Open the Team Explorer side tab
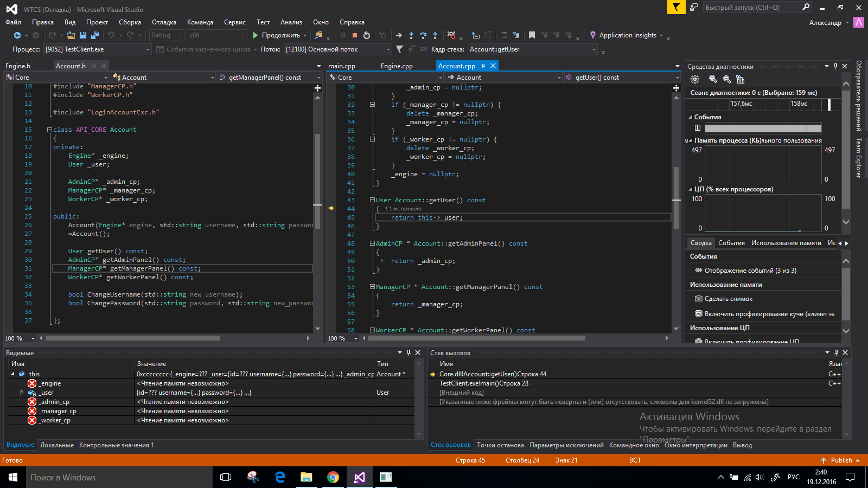Image resolution: width=868 pixels, height=488 pixels. pyautogui.click(x=859, y=158)
